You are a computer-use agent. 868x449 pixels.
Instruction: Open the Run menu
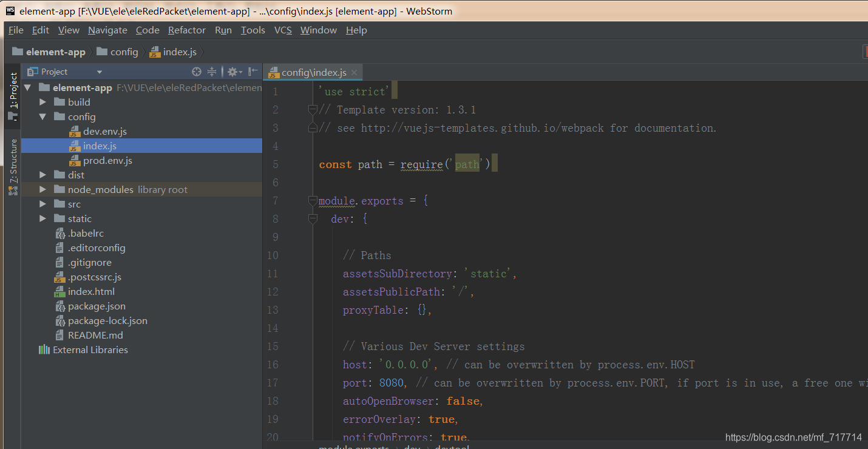223,30
